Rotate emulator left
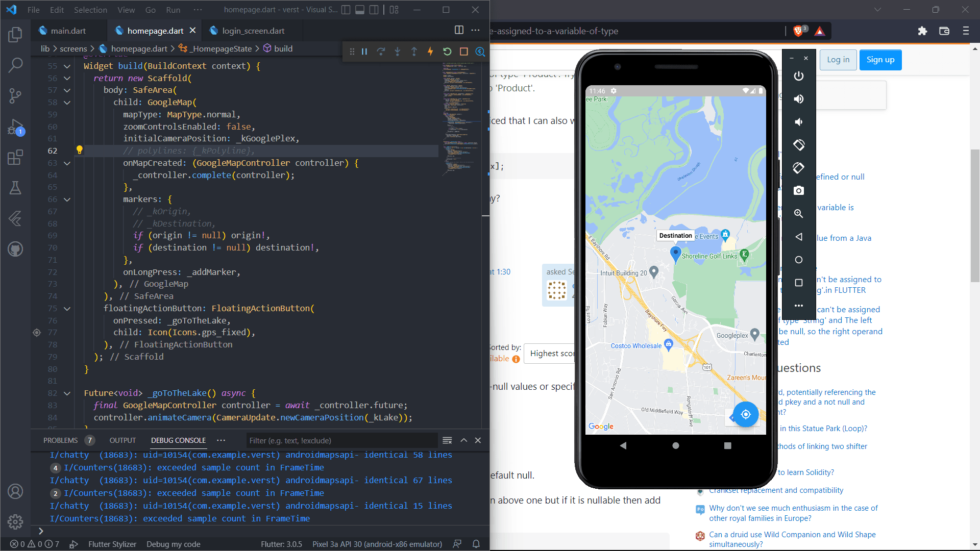This screenshot has width=980, height=551. point(799,145)
